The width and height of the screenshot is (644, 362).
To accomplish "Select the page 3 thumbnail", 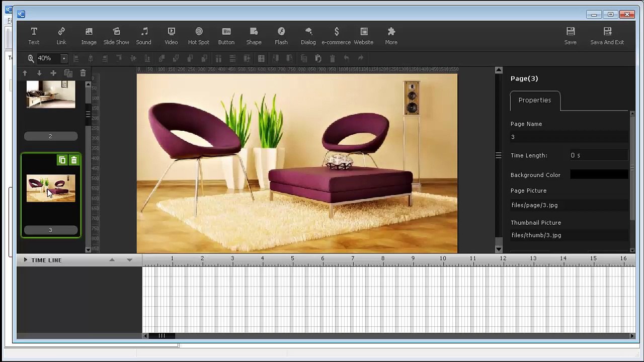I will (x=51, y=188).
